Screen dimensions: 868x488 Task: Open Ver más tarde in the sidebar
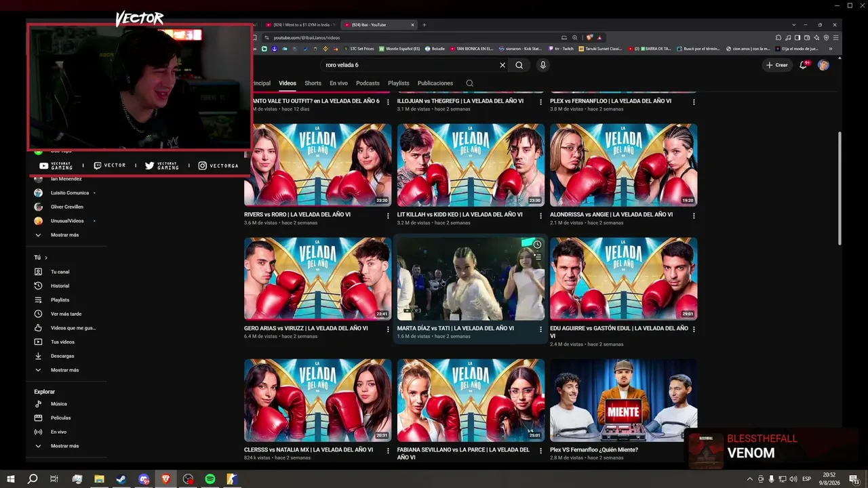(66, 314)
